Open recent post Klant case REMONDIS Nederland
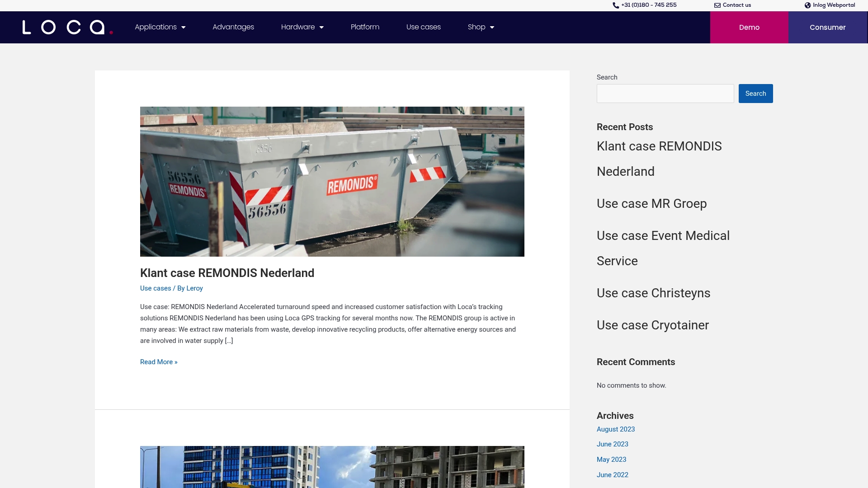The height and width of the screenshot is (488, 868). tap(659, 159)
